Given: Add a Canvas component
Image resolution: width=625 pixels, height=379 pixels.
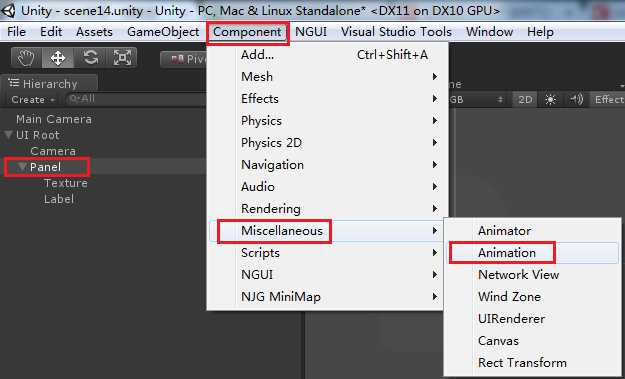Looking at the screenshot, I should [x=533, y=341].
